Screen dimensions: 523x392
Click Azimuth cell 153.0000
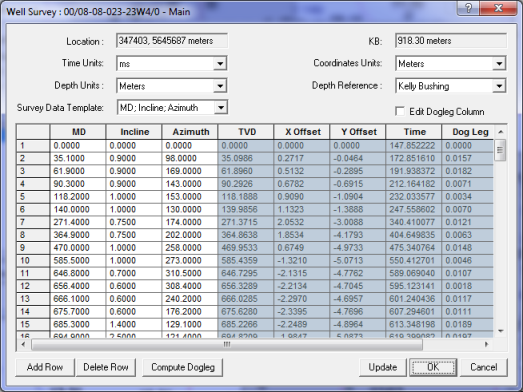pos(190,197)
